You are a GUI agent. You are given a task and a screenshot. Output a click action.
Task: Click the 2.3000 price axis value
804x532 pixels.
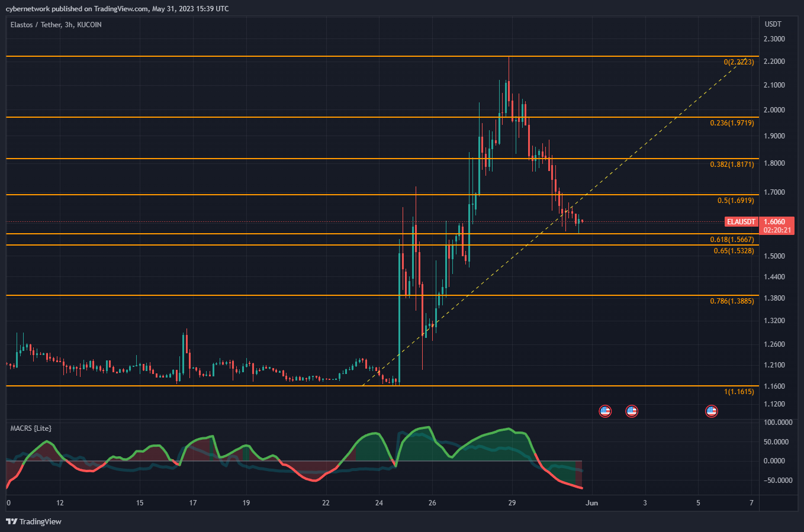(774, 39)
